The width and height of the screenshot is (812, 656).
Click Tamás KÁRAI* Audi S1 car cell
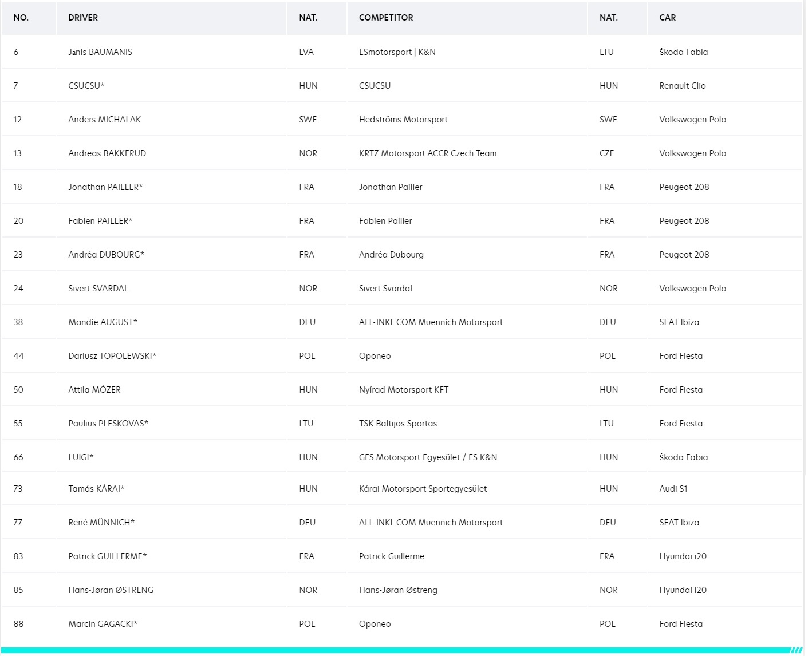point(673,489)
